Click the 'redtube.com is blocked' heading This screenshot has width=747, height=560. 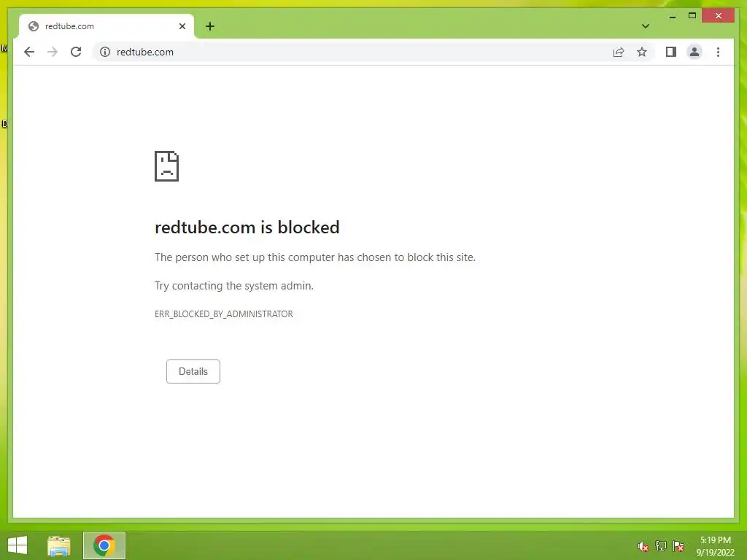247,227
